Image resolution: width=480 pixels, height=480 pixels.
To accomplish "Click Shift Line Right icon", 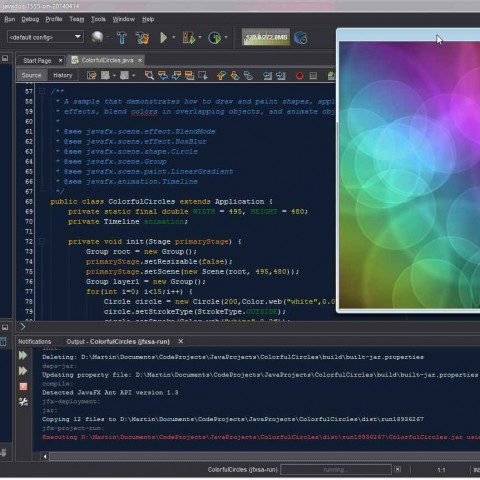I will click(x=281, y=75).
